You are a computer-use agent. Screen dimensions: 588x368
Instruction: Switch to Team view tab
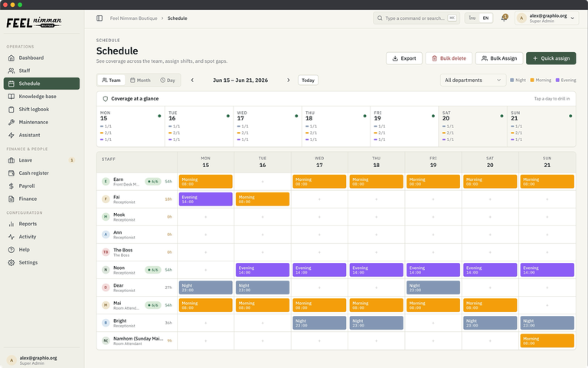pos(111,80)
